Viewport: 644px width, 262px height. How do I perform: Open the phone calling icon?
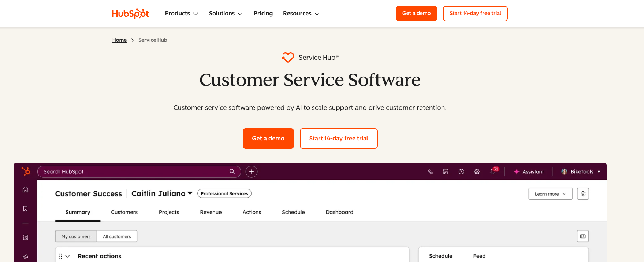[431, 171]
